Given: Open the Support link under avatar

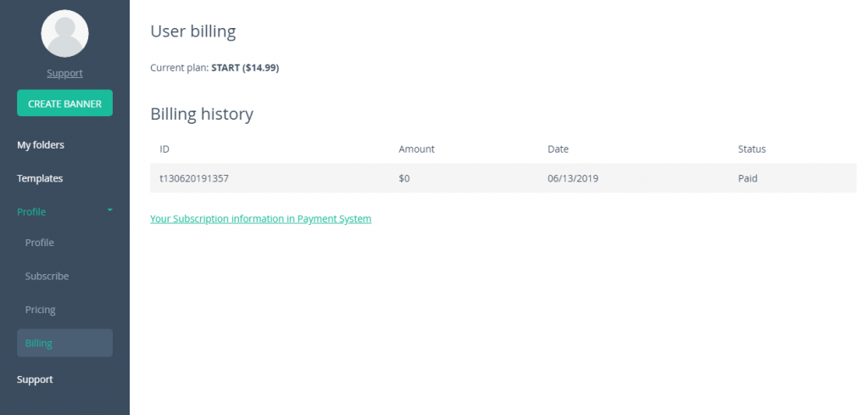Looking at the screenshot, I should pos(64,73).
